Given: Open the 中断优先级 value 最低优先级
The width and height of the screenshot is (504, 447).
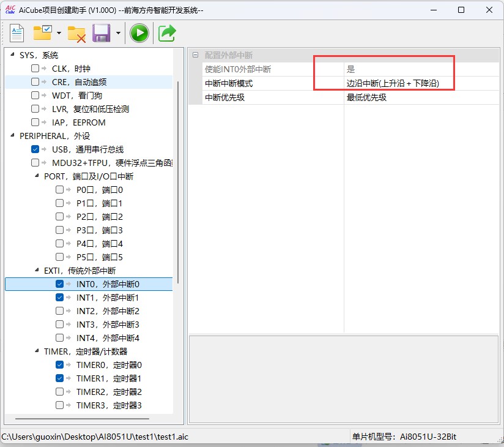Looking at the screenshot, I should coord(421,97).
